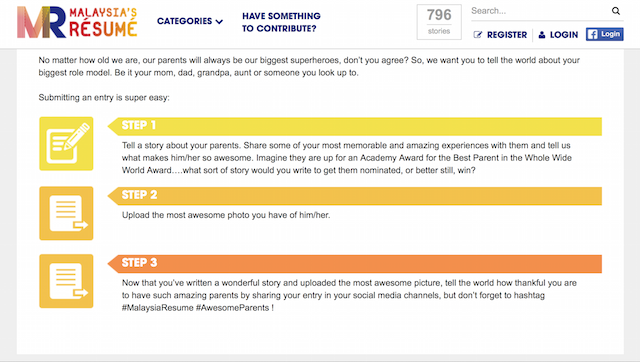The image size is (640, 362).
Task: Log in with the Facebook button
Action: [x=604, y=34]
